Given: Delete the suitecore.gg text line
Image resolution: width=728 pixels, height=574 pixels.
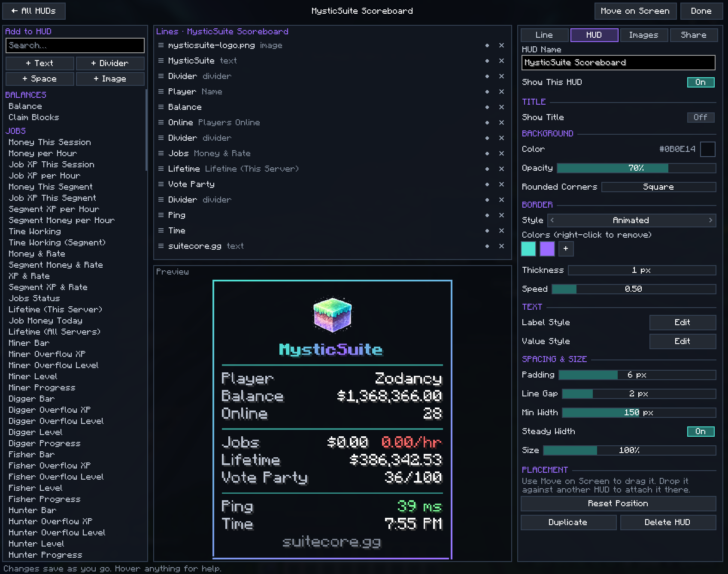Looking at the screenshot, I should 501,246.
